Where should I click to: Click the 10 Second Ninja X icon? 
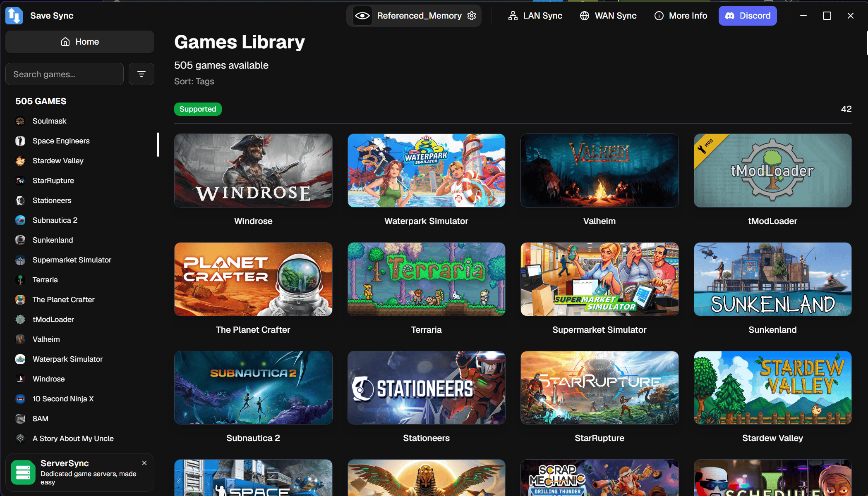coord(20,399)
